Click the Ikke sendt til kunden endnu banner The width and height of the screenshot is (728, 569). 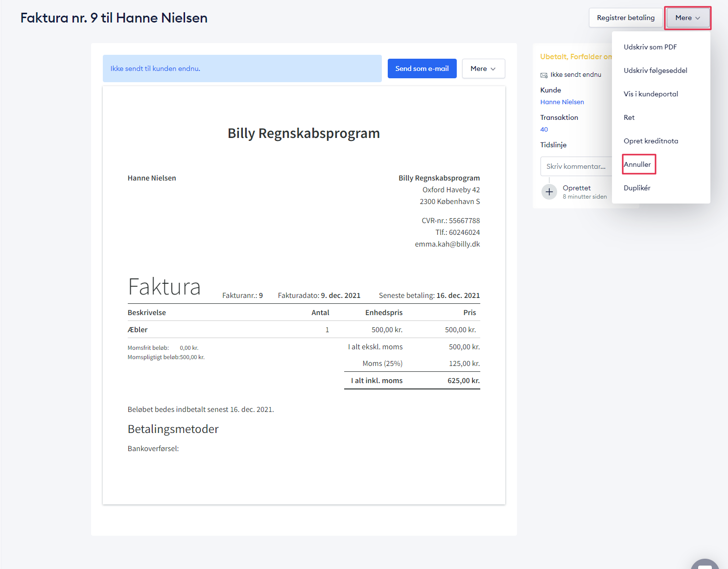pyautogui.click(x=242, y=68)
